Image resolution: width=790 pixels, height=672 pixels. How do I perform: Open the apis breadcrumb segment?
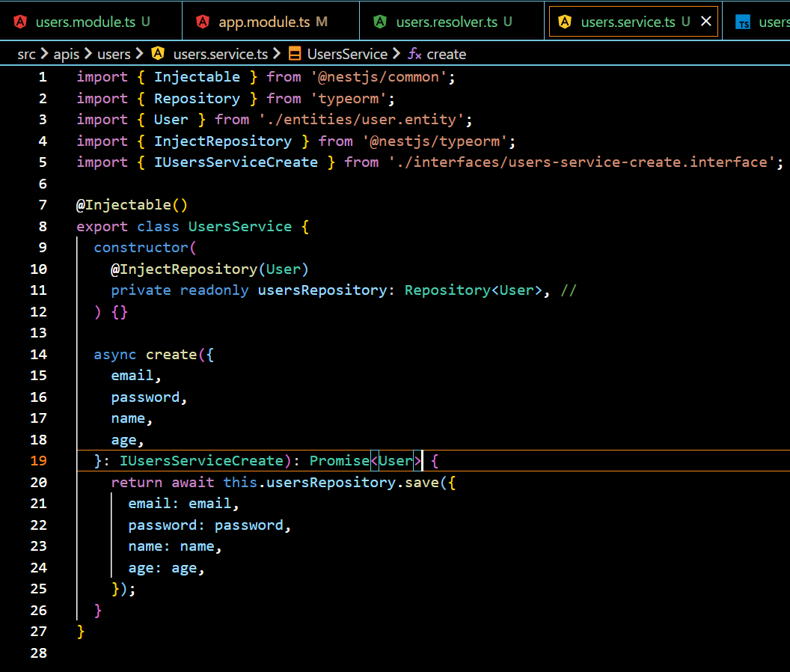click(67, 54)
